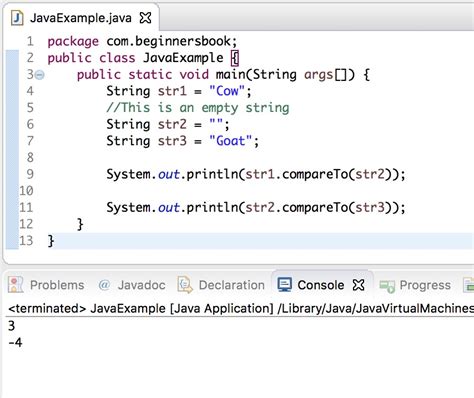Click the JavaExample class name on line 2
Image resolution: width=474 pixels, height=398 pixels.
[183, 58]
